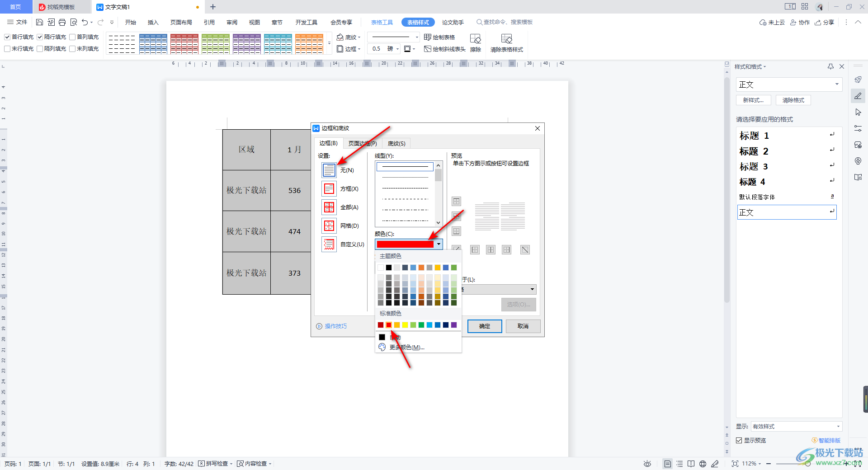Screen dimensions: 868x470
Task: Click Draw Table (绘制表格) icon
Action: pyautogui.click(x=427, y=37)
